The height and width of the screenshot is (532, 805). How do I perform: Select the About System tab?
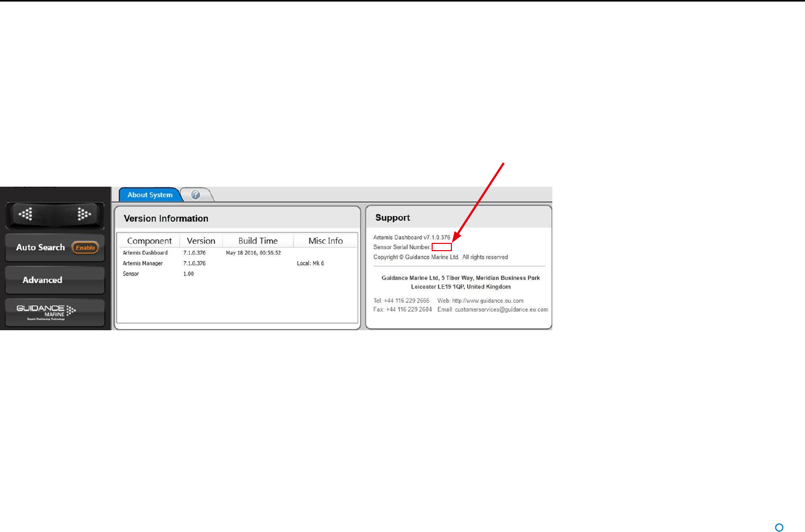(150, 194)
